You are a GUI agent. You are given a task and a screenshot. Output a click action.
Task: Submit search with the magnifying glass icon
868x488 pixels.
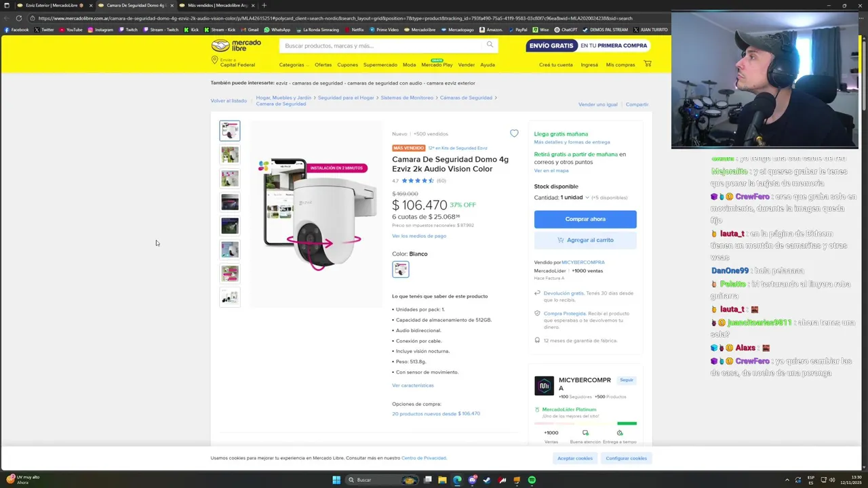[x=490, y=45]
